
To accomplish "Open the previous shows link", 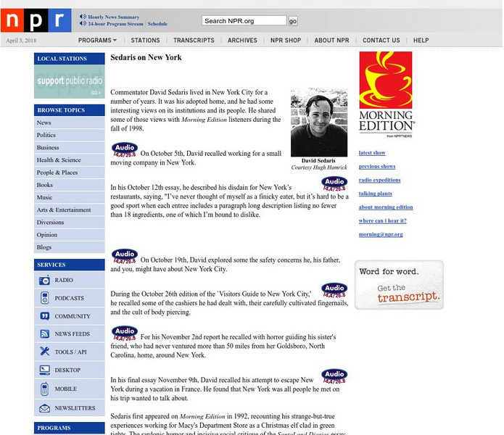I will click(377, 167).
